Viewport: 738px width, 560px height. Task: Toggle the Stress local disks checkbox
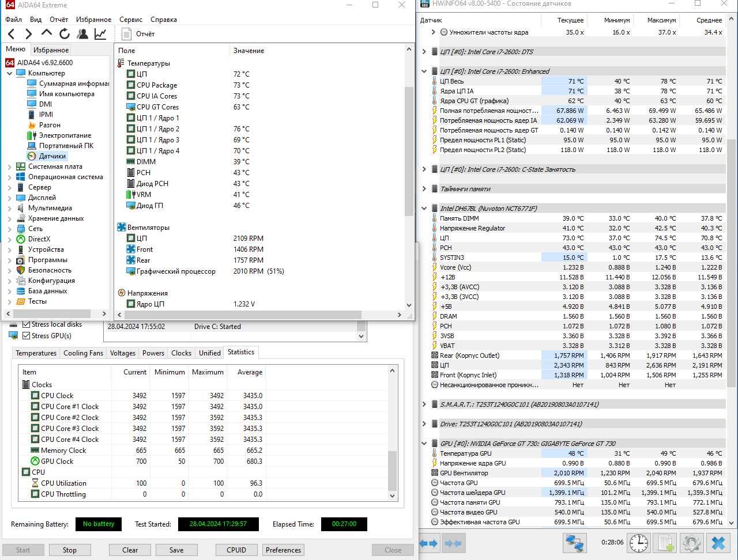coord(26,324)
